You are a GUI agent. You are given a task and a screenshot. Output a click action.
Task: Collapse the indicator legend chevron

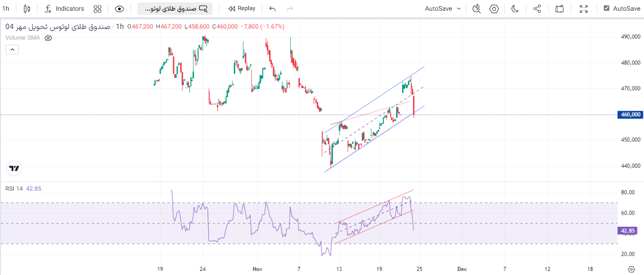click(x=12, y=49)
